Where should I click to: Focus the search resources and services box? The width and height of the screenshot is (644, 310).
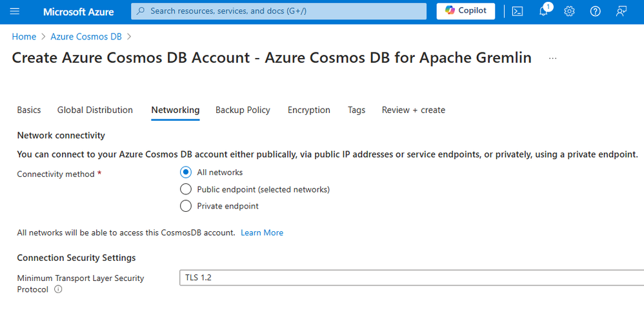point(279,11)
